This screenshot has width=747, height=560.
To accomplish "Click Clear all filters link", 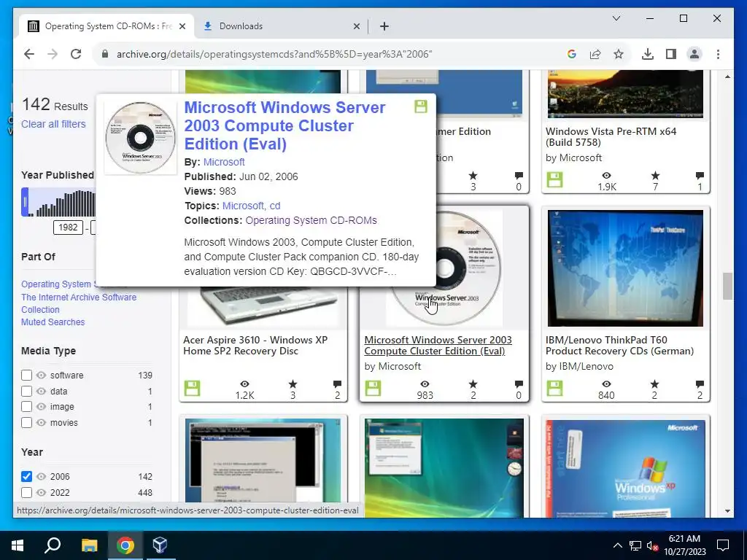I will tap(53, 124).
